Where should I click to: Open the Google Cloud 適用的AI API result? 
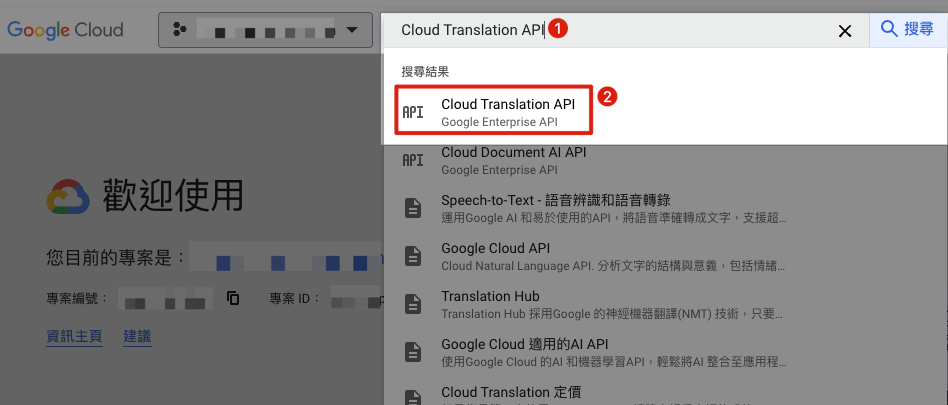[665, 352]
